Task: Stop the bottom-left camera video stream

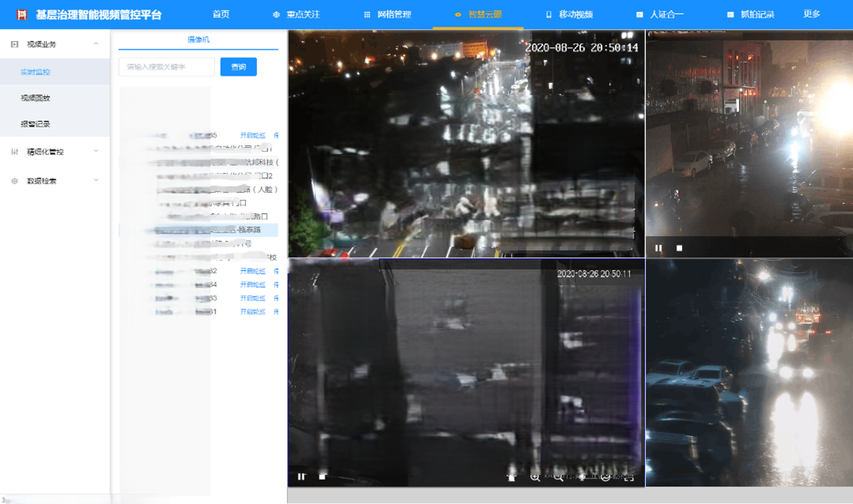Action: point(322,477)
